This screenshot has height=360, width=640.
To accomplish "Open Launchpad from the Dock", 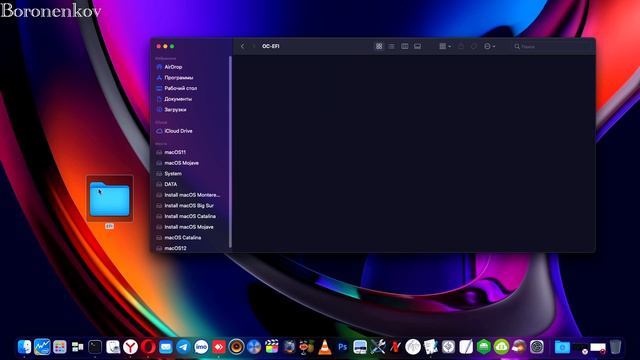I will [60, 347].
